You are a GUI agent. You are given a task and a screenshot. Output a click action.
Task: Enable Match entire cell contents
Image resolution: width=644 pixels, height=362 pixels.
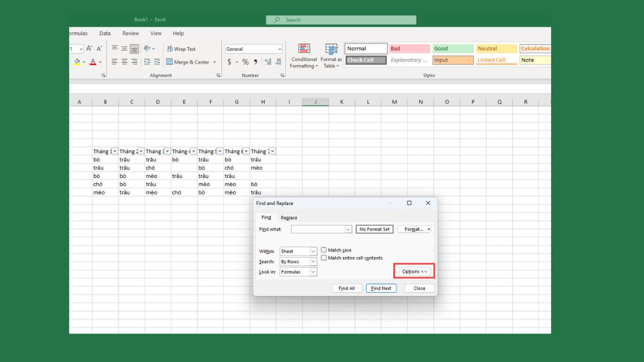[324, 257]
